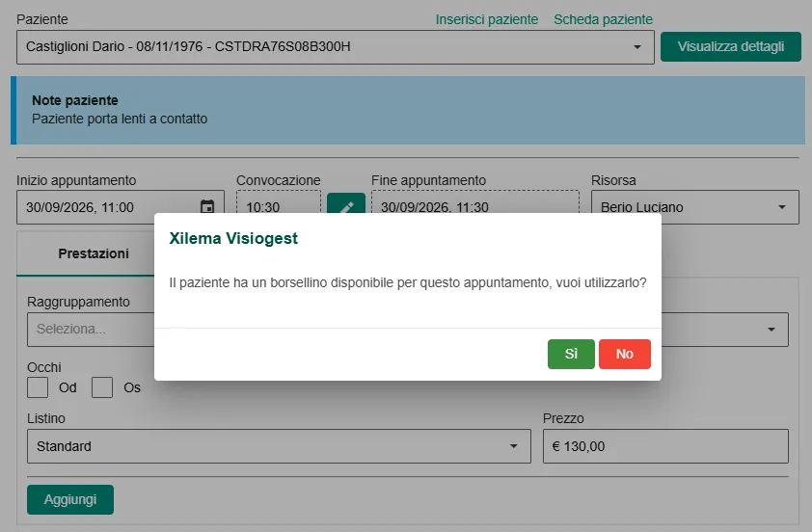
Task: Switch to the Prestazioni tab
Action: coord(94,253)
